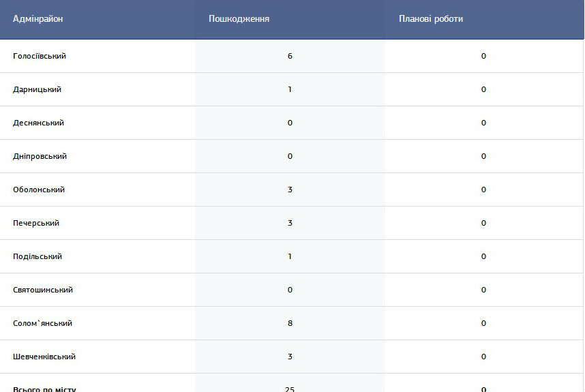Select the Дніпровський district name
This screenshot has width=585, height=392.
[40, 156]
